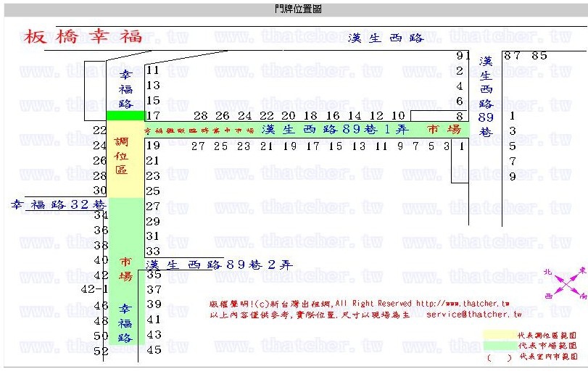Viewport: 588px width, 374px height.
Task: Click the red 板橋幸福 map title
Action: 83,36
